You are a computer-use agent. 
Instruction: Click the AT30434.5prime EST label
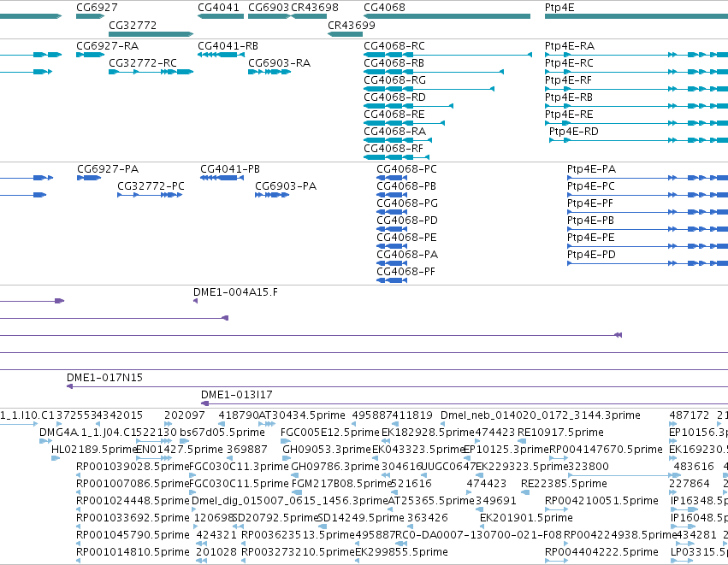(302, 415)
